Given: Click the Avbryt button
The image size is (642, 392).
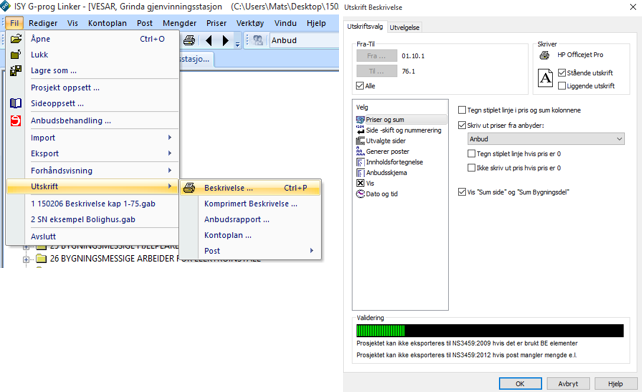Looking at the screenshot, I should click(x=568, y=383).
